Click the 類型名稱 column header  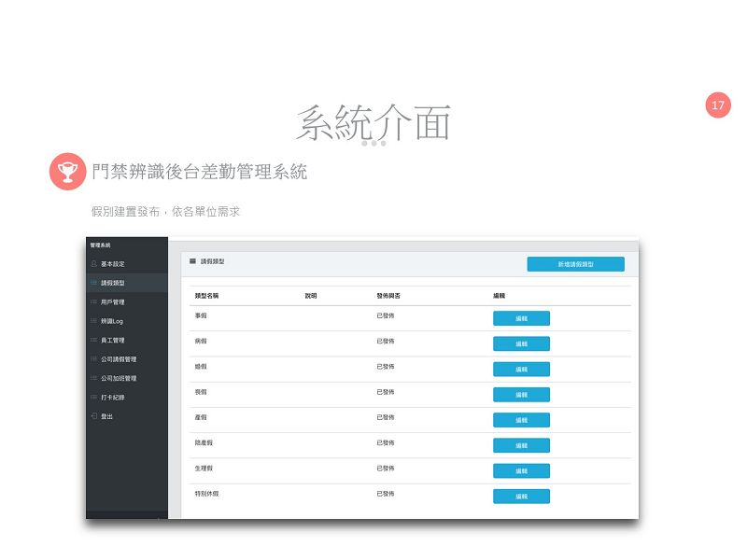pyautogui.click(x=206, y=296)
